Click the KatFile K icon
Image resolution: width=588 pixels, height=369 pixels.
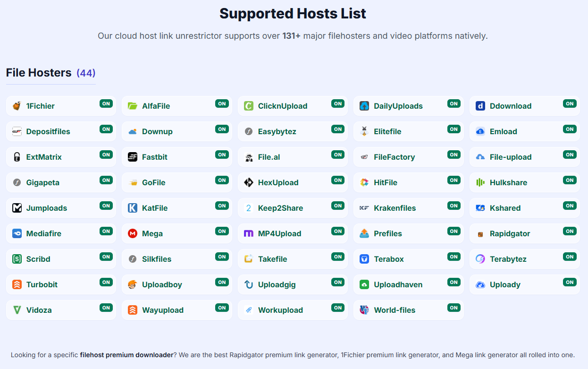pos(133,208)
